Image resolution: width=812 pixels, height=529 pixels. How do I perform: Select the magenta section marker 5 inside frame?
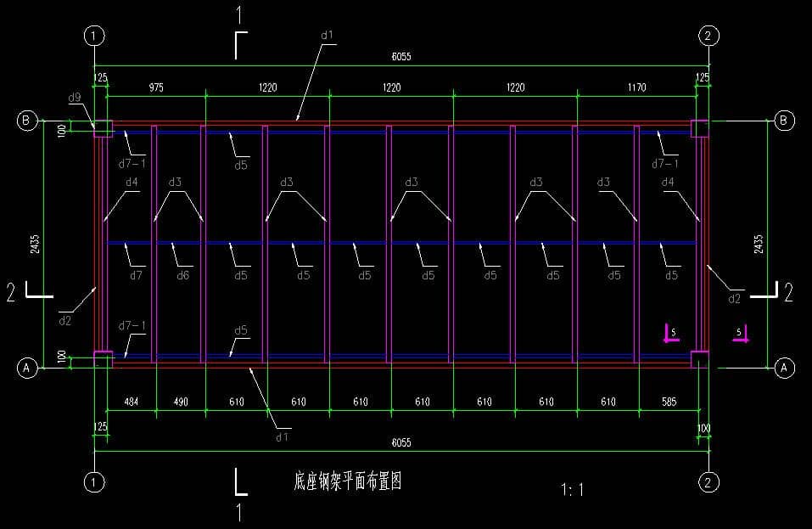tap(671, 333)
